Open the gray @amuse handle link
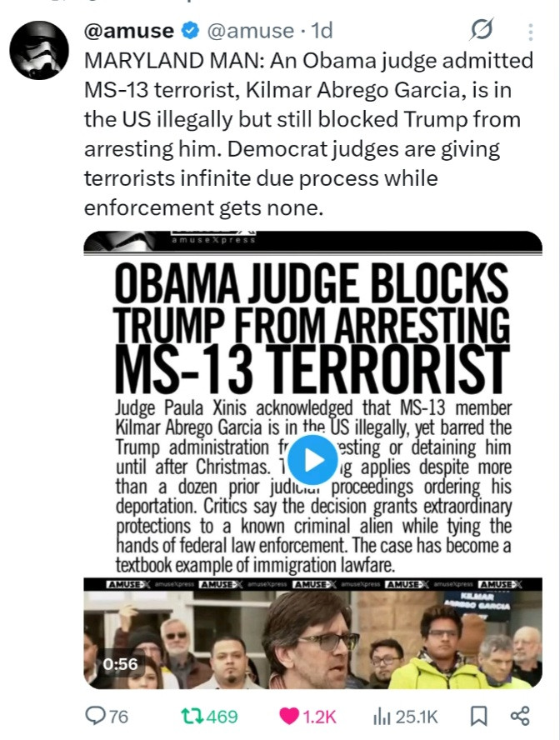This screenshot has width=560, height=740. (251, 31)
